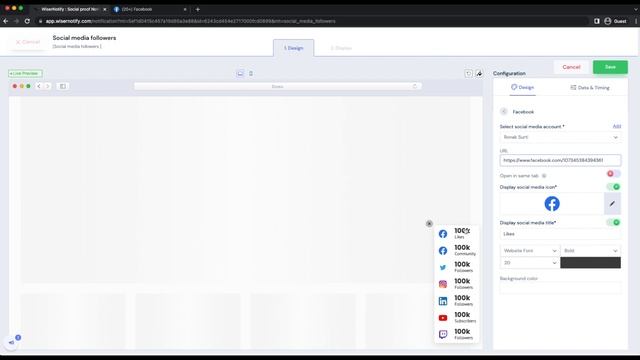Click into the Likes title input field
The height and width of the screenshot is (360, 640).
point(560,234)
